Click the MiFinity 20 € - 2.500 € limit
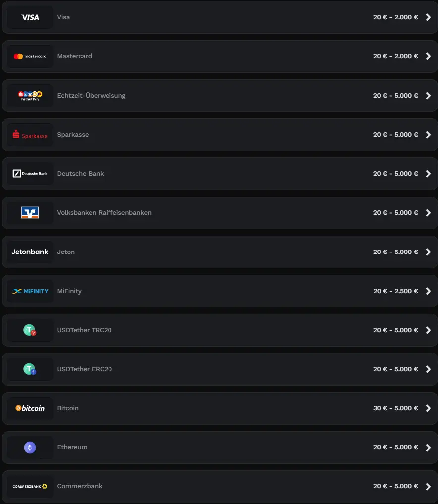The height and width of the screenshot is (504, 438). pos(395,291)
